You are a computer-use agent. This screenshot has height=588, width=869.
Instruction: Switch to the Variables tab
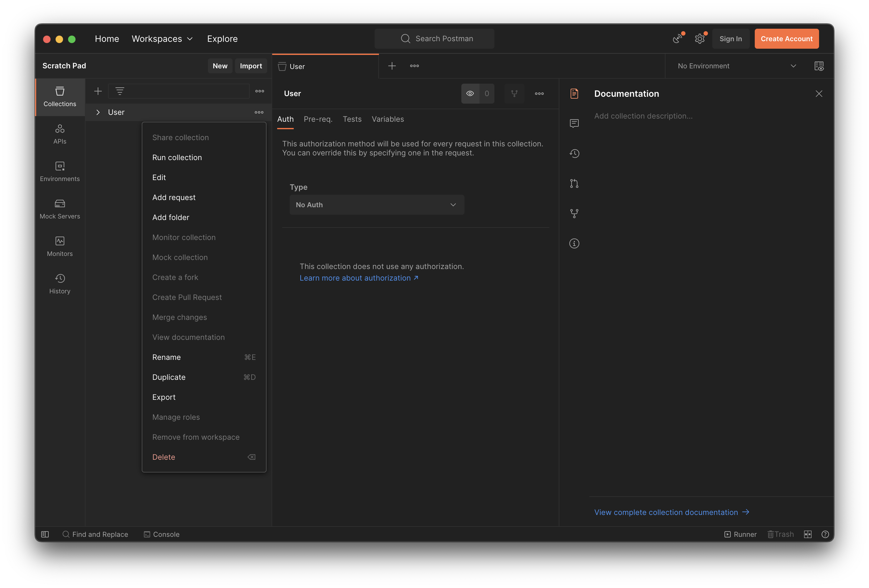tap(387, 119)
